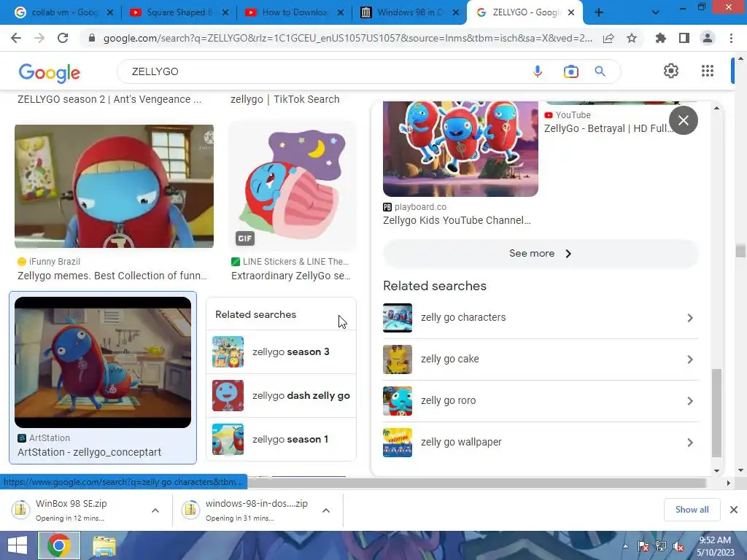Image resolution: width=747 pixels, height=560 pixels.
Task: Toggle the Chrome side panel icon
Action: [684, 38]
